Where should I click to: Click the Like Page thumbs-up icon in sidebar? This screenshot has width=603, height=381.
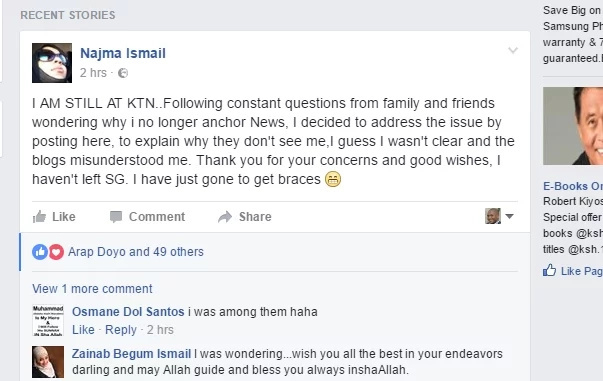point(550,271)
